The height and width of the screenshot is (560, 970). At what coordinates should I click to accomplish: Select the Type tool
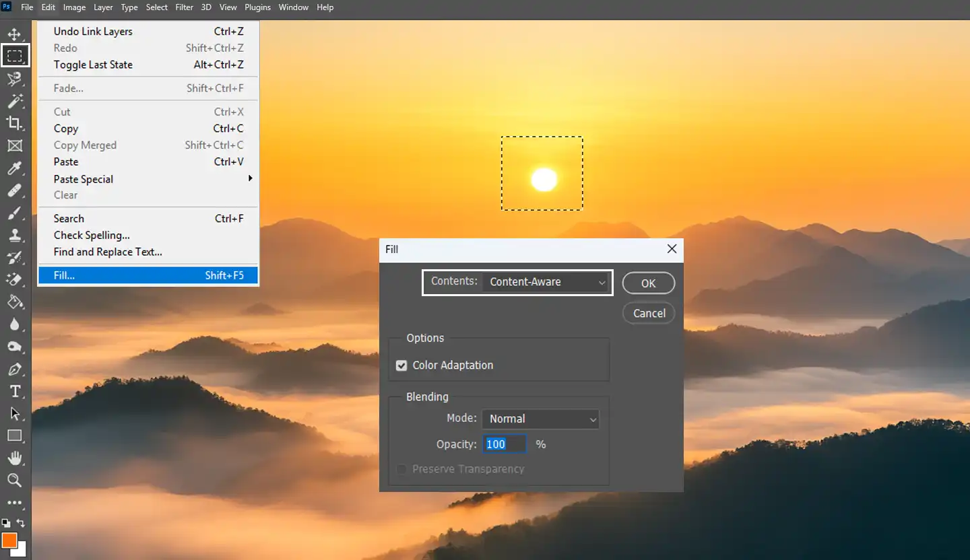coord(14,392)
